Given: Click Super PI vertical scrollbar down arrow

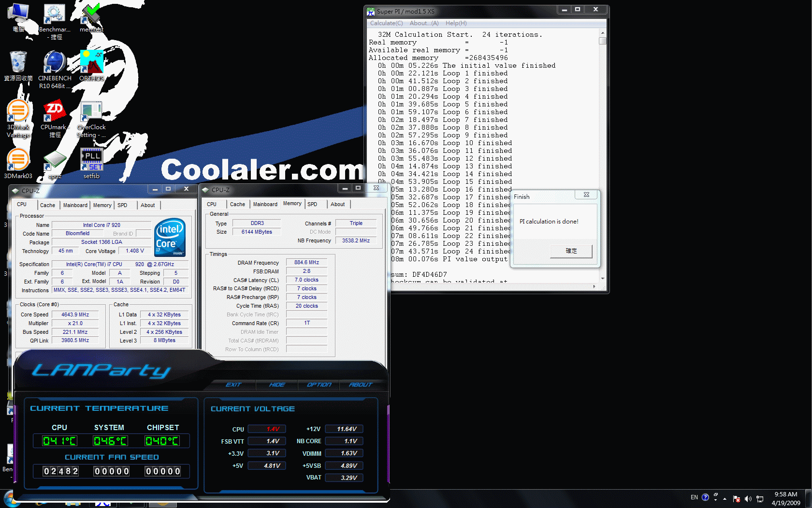Looking at the screenshot, I should point(602,279).
